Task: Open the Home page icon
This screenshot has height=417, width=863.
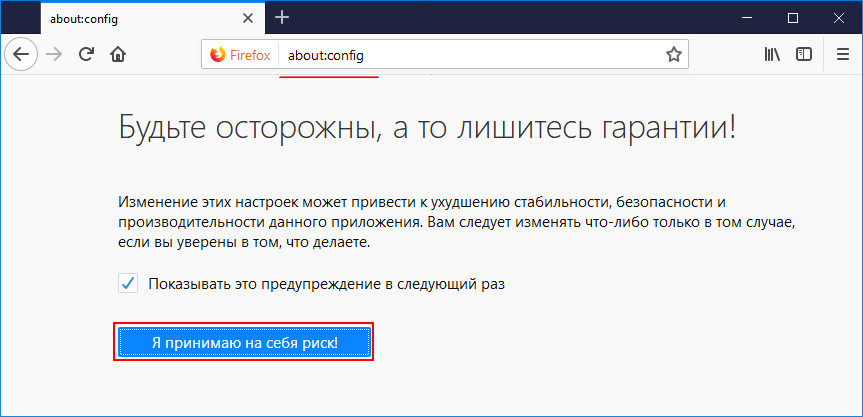Action: (118, 54)
